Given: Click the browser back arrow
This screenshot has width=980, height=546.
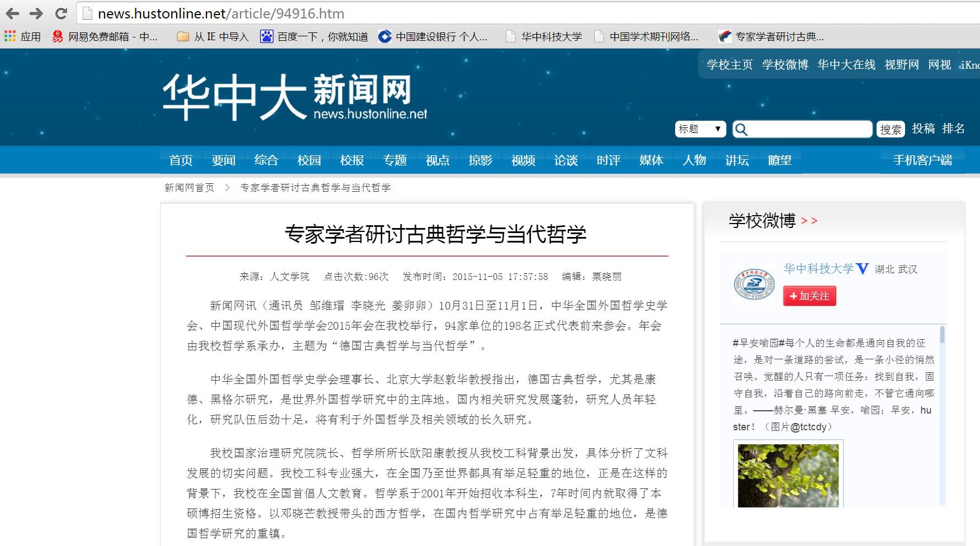Looking at the screenshot, I should (x=12, y=12).
